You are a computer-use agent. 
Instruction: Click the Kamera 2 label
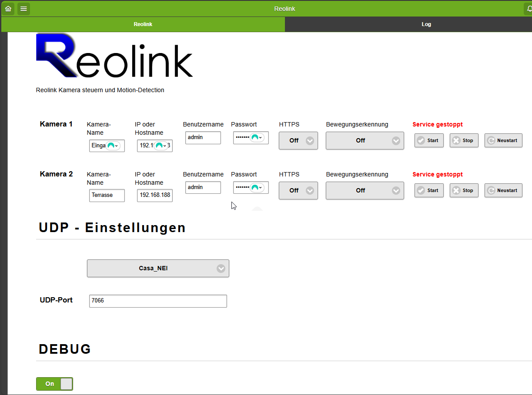pos(56,174)
